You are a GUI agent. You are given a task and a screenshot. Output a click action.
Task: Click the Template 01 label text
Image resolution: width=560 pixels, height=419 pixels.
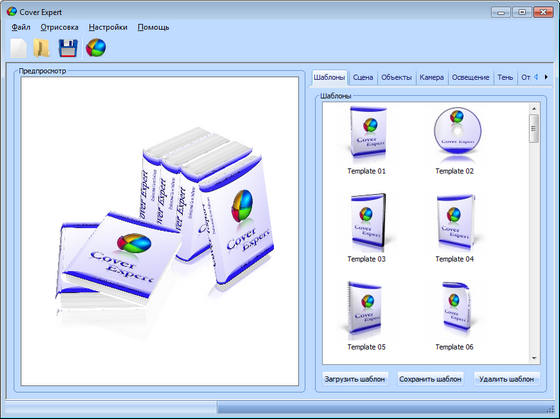point(366,171)
